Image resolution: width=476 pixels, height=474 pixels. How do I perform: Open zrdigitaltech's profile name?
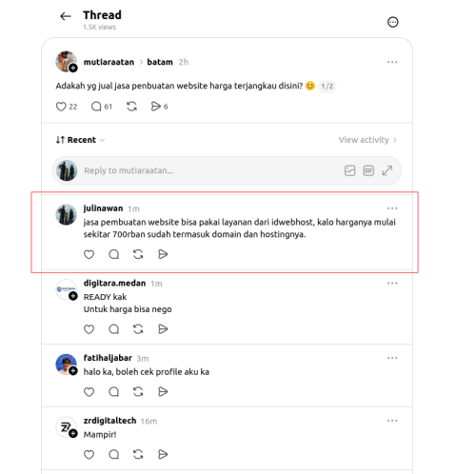109,421
